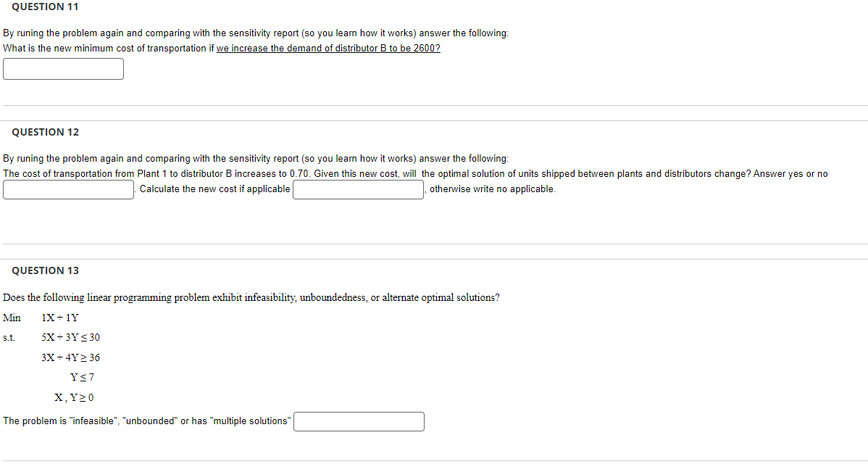The width and height of the screenshot is (868, 472).
Task: Click the QUESTION 13 heading
Action: pyautogui.click(x=46, y=270)
